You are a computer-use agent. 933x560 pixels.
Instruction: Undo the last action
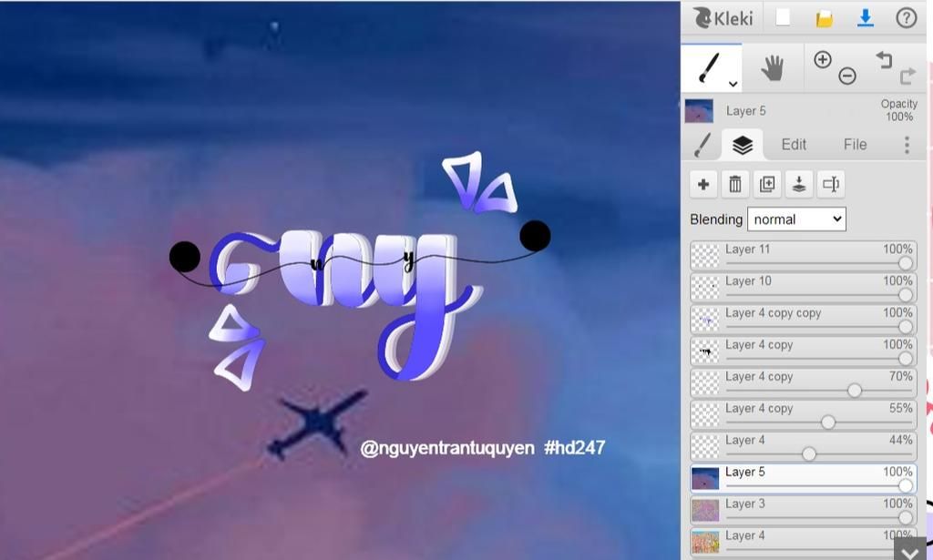[x=884, y=59]
